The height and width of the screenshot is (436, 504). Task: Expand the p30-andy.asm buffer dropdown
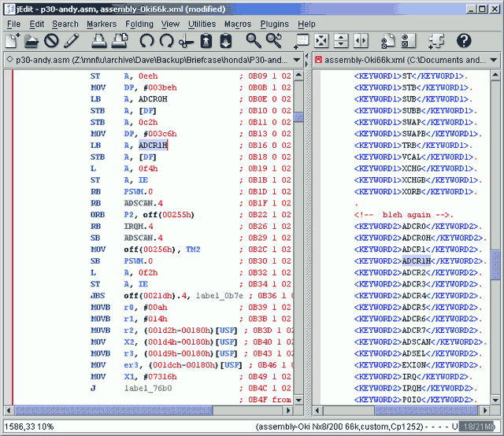coord(297,60)
